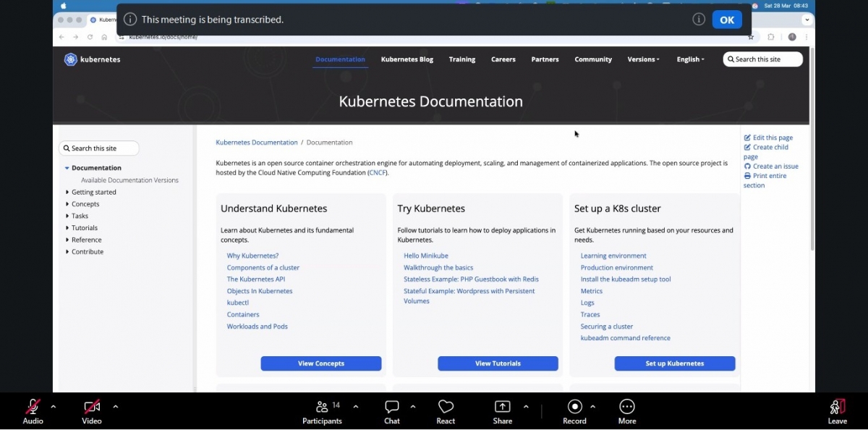Open the More options icon
The height and width of the screenshot is (430, 868).
click(627, 407)
